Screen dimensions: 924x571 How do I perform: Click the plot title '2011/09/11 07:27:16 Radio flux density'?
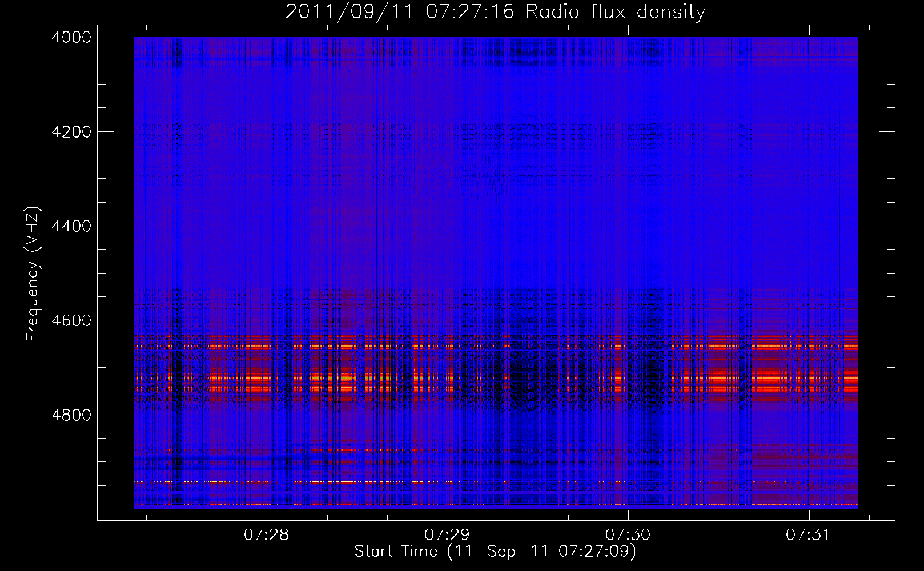[x=495, y=11]
